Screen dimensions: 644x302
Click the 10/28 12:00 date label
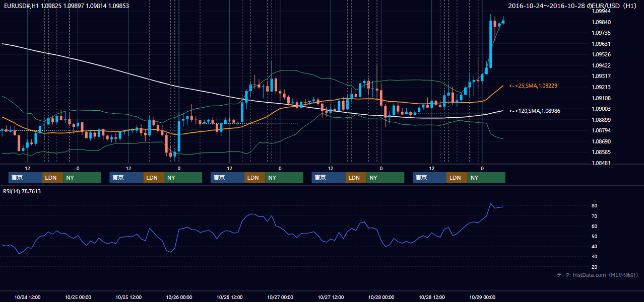[x=432, y=297]
